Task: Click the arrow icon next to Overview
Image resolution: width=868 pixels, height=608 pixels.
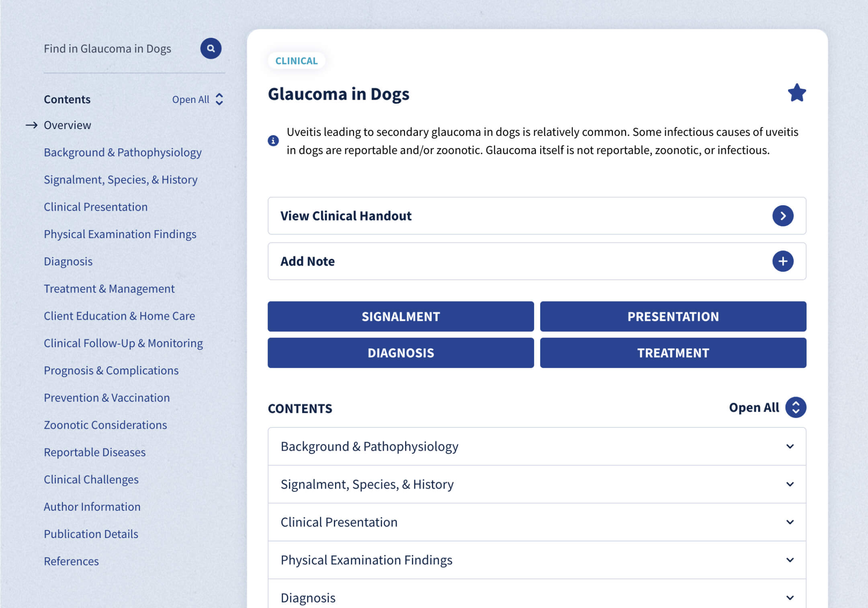Action: coord(32,125)
